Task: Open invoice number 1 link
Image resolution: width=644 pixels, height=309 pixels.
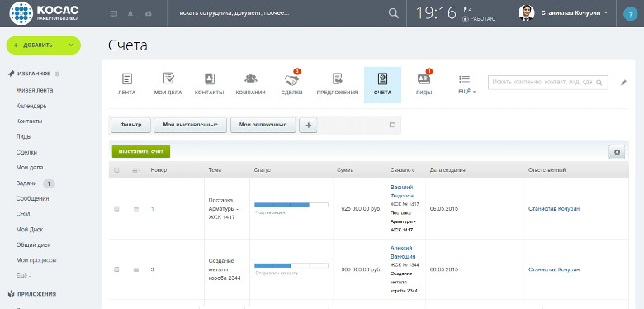Action: (153, 209)
